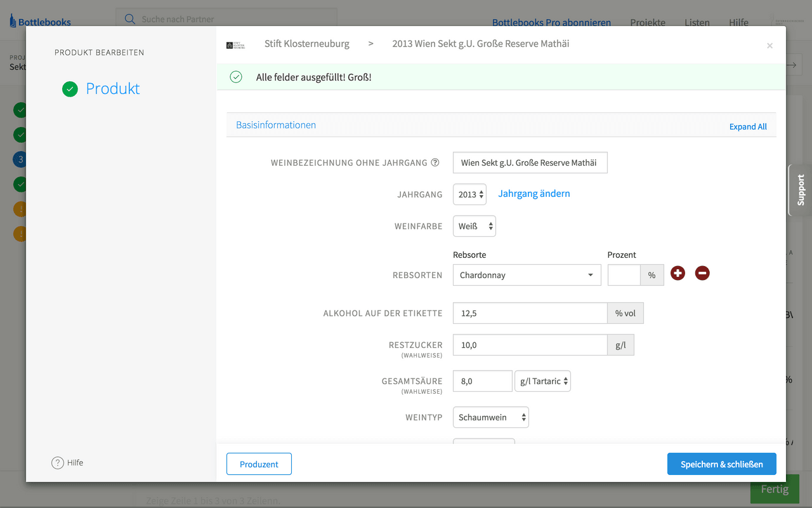
Task: Open Jahrgang 2013 dropdown
Action: tap(469, 194)
